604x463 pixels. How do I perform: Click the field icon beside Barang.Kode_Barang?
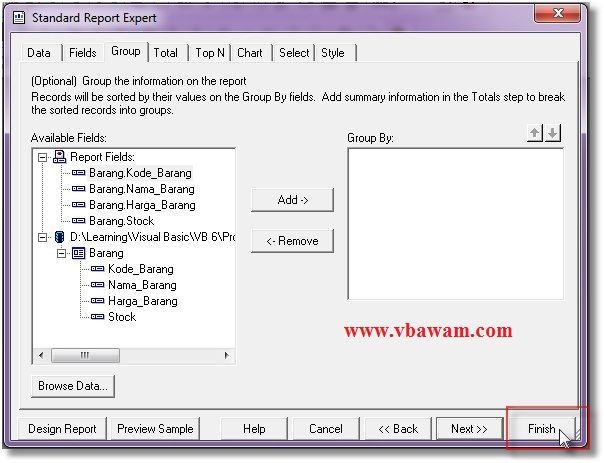point(79,173)
